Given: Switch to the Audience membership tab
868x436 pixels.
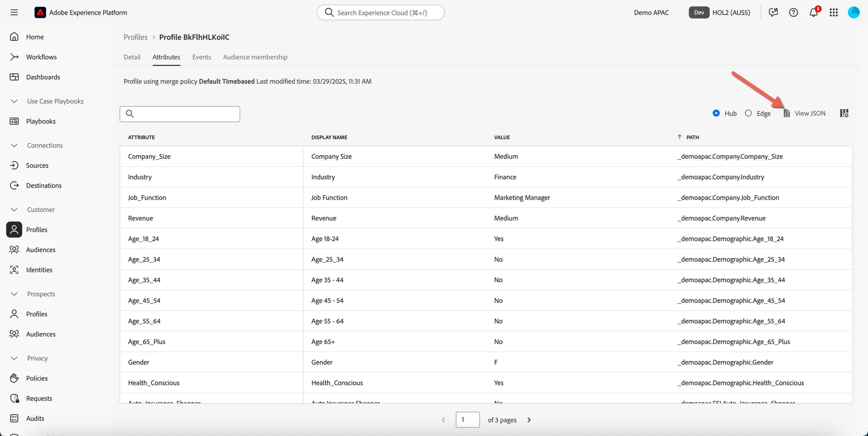Looking at the screenshot, I should pyautogui.click(x=255, y=57).
